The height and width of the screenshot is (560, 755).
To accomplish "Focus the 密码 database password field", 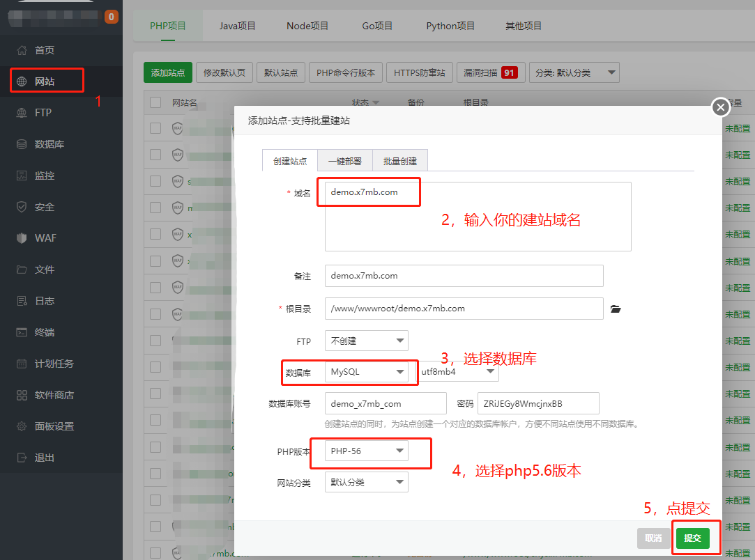I will pyautogui.click(x=538, y=404).
